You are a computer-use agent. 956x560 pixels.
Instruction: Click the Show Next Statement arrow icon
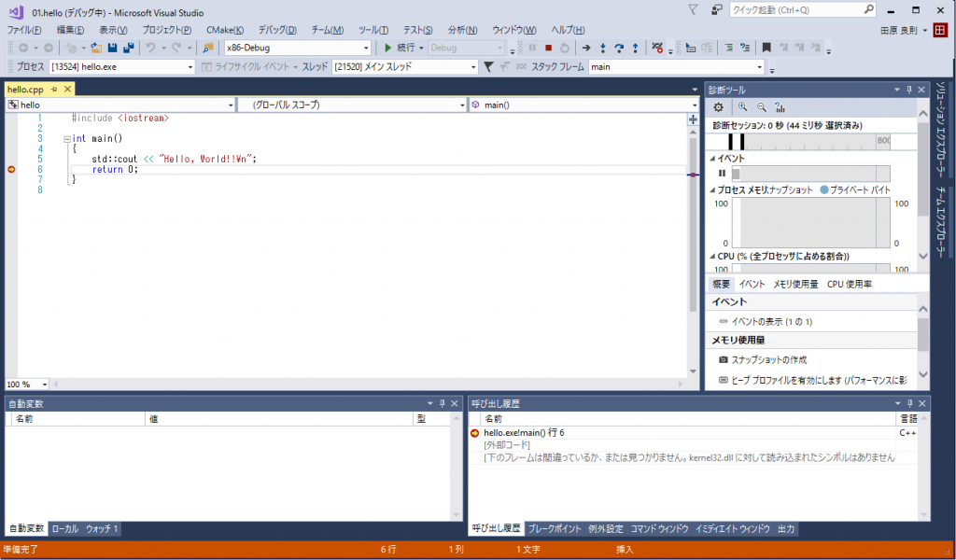point(586,48)
